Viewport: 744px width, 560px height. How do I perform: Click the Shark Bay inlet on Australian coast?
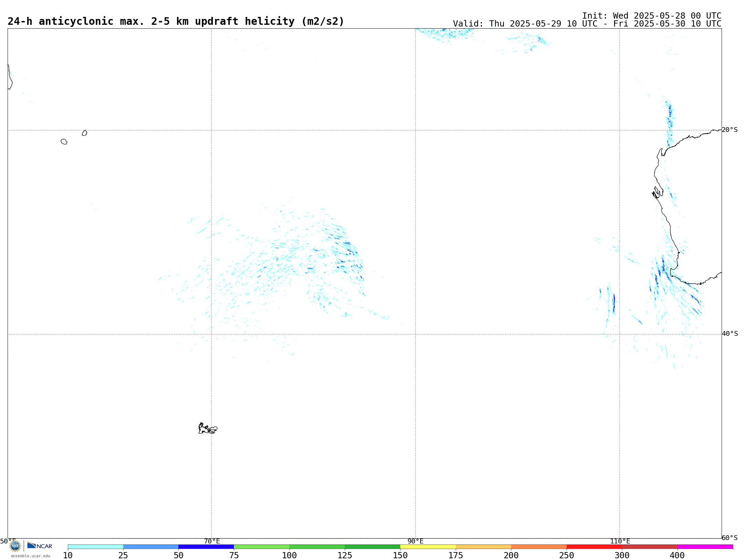658,192
